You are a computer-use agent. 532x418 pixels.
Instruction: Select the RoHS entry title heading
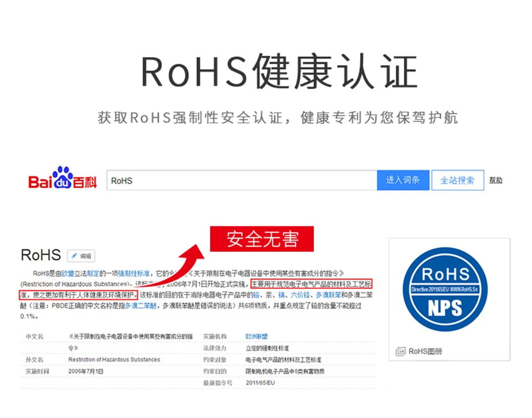tap(40, 255)
